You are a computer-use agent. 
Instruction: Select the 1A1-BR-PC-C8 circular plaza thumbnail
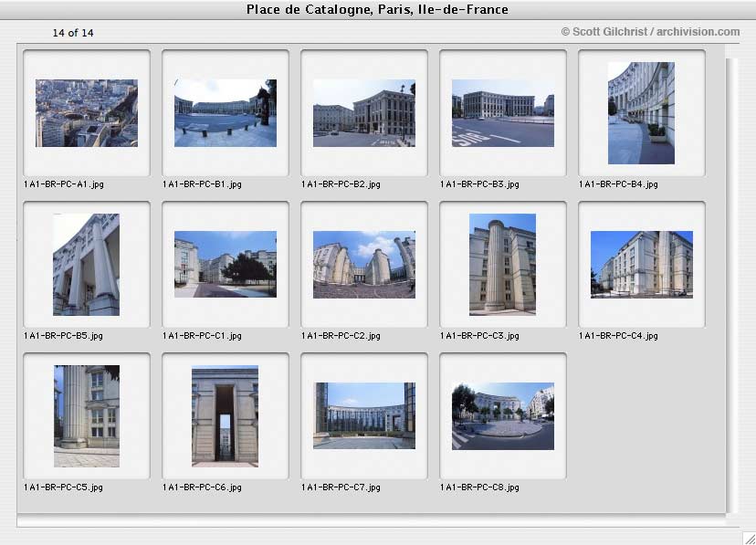(x=503, y=416)
